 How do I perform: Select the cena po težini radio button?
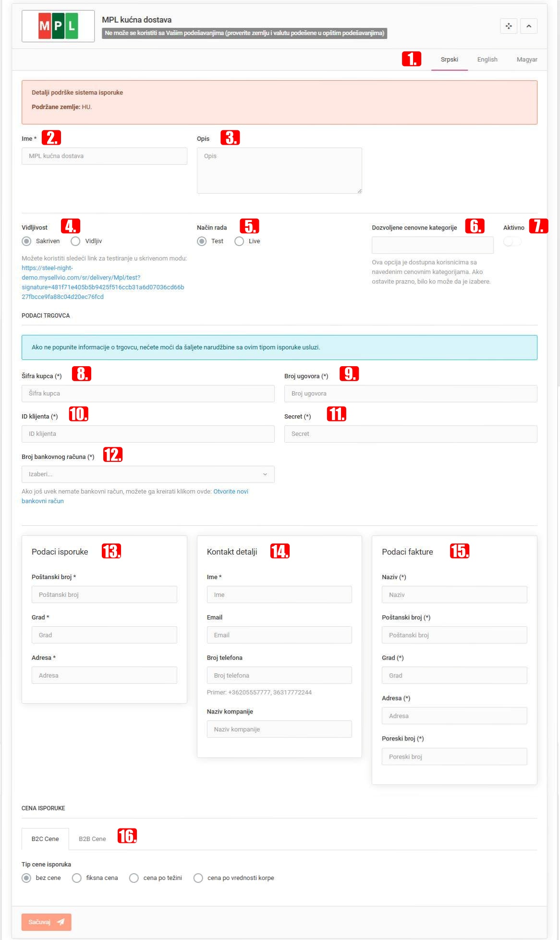point(134,878)
